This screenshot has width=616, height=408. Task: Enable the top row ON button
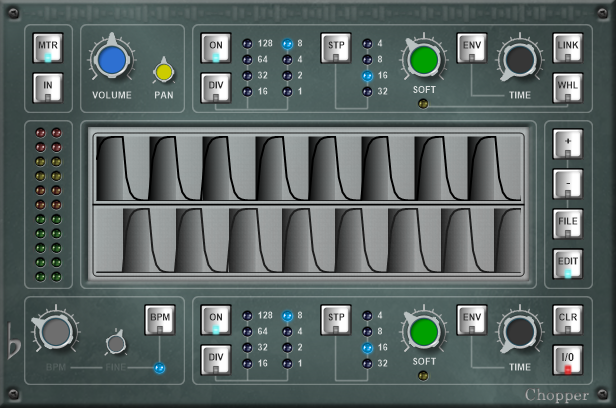point(215,48)
